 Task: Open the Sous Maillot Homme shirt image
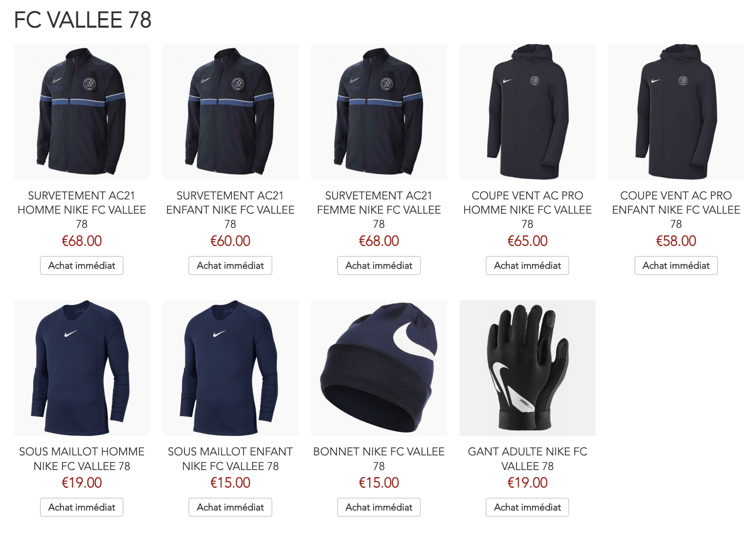82,368
